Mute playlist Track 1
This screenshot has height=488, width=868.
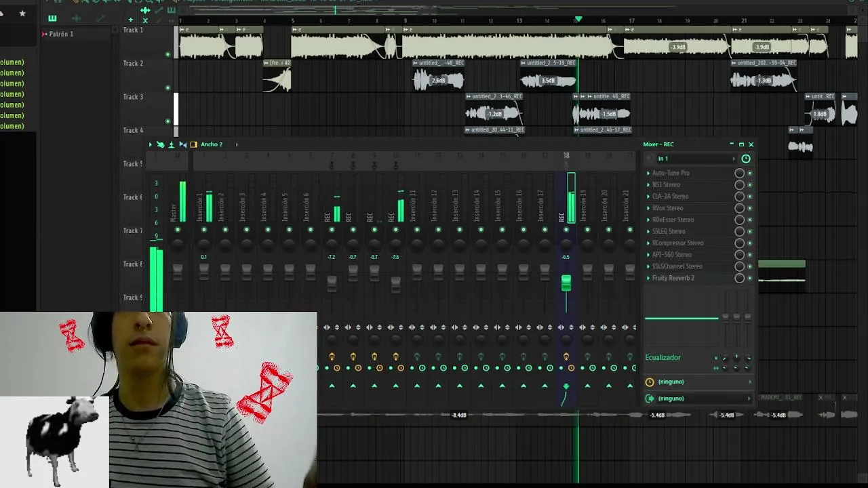pyautogui.click(x=167, y=54)
